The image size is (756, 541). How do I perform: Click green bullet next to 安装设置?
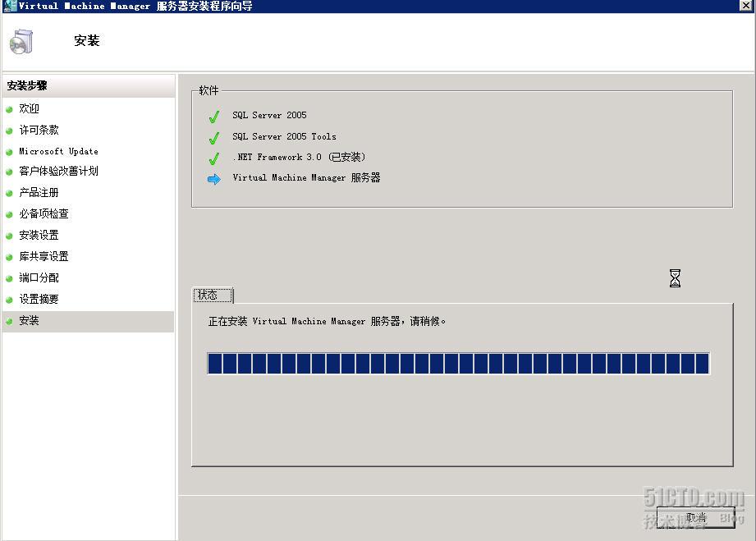pos(9,236)
